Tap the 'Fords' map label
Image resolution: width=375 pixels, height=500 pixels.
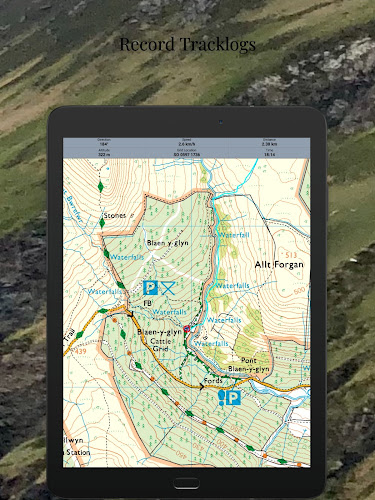[213, 380]
